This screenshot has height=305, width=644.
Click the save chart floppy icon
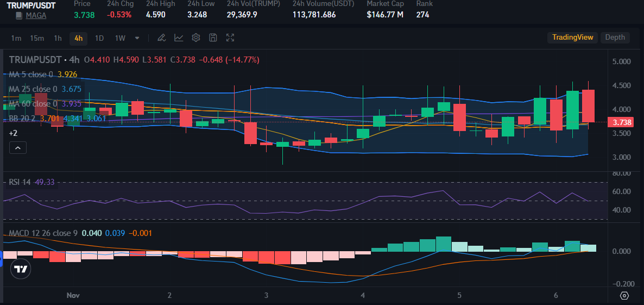[x=213, y=38]
